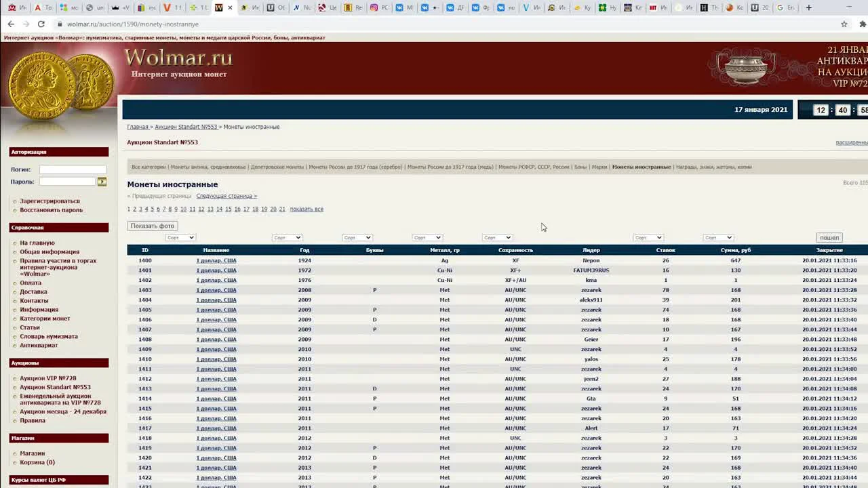Expand the sort dropdown above Год column
This screenshot has width=868, height=488.
[x=287, y=237]
